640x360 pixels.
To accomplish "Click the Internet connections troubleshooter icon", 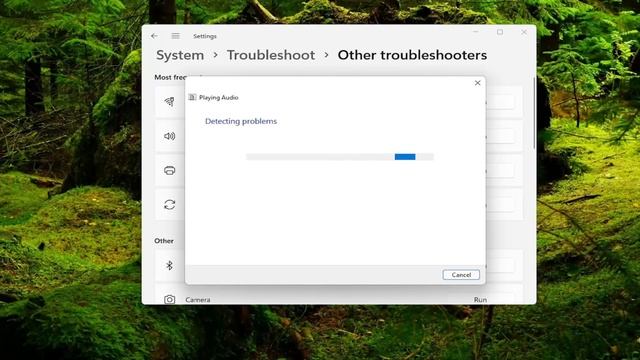I will (169, 101).
